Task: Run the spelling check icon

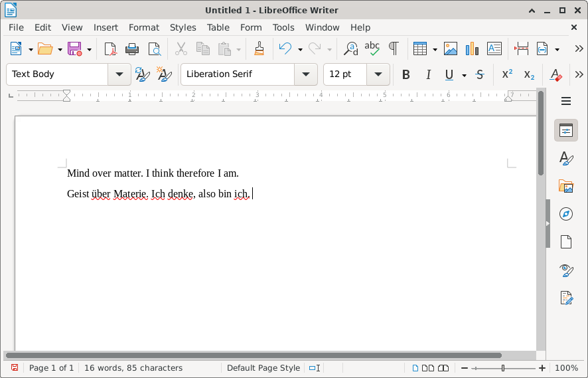Action: tap(372, 48)
